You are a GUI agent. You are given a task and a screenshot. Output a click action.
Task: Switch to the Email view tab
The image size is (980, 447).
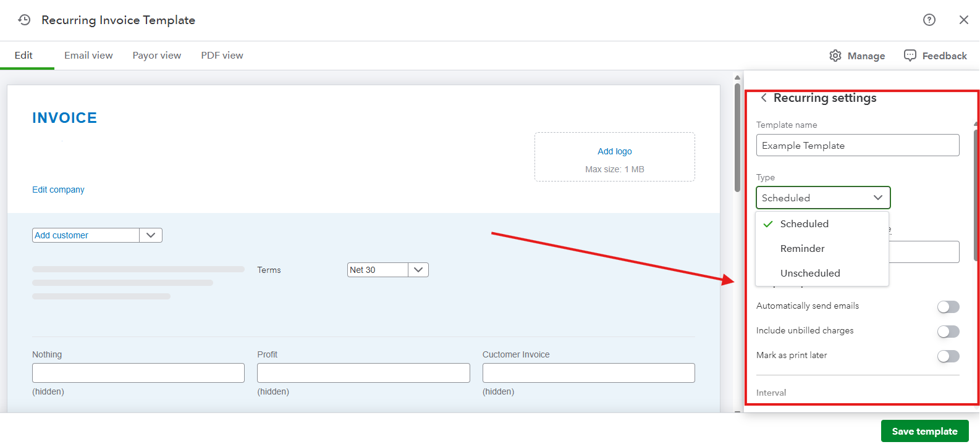tap(88, 56)
